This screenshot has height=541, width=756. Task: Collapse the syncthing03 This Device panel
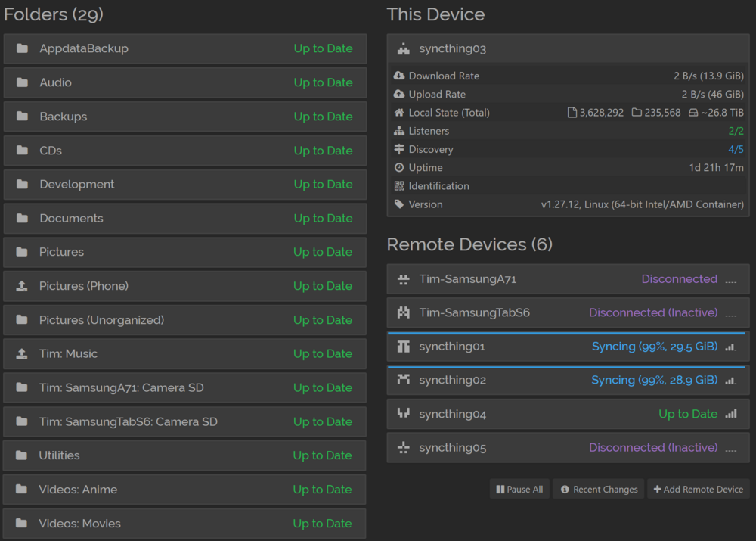tap(568, 48)
